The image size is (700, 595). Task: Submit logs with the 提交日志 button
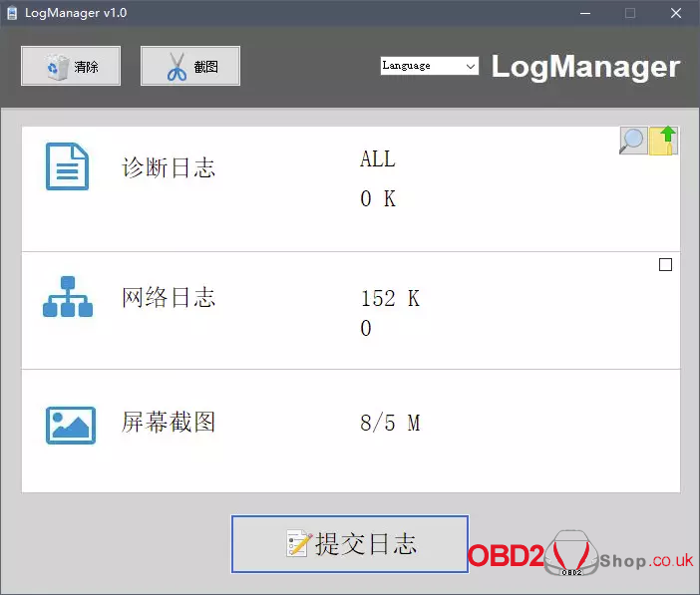[x=350, y=544]
